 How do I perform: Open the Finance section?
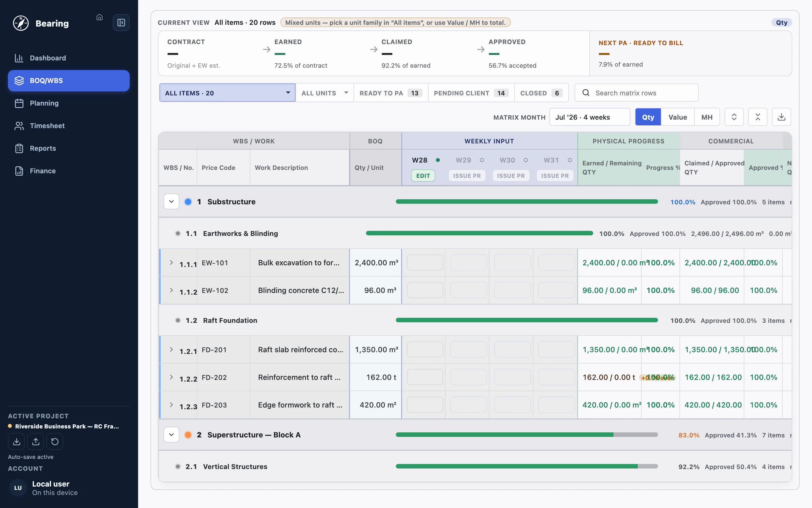(x=69, y=171)
